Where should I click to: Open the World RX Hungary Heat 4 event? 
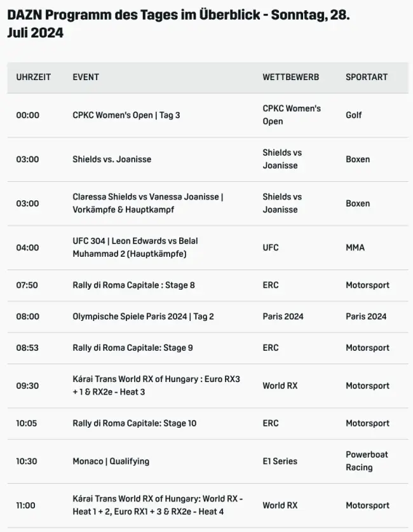tap(158, 505)
